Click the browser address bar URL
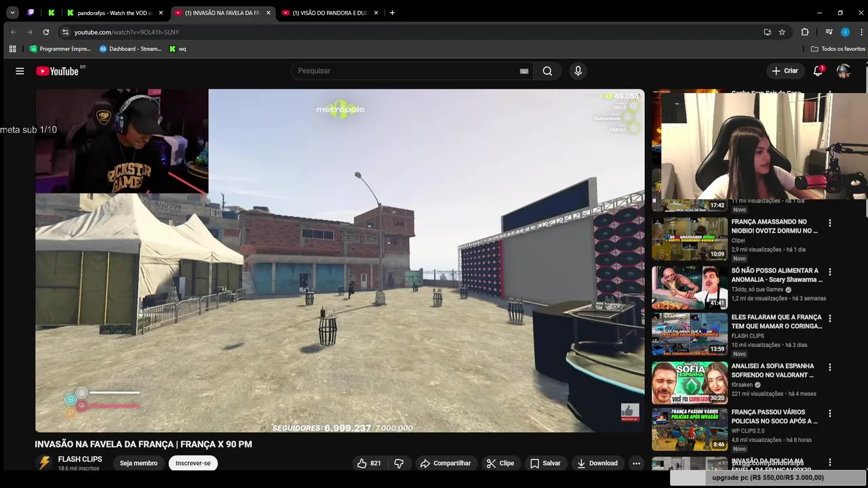Screen dimensions: 868x488 127,32
